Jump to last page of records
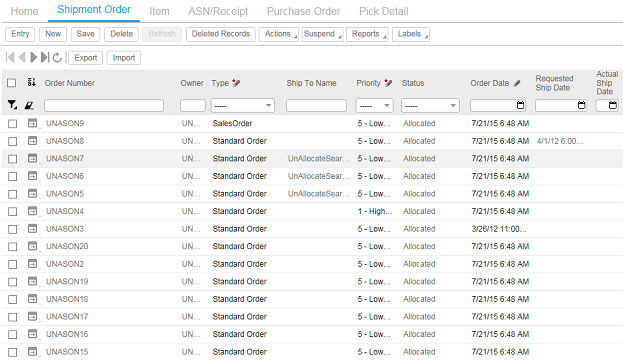 [45, 58]
